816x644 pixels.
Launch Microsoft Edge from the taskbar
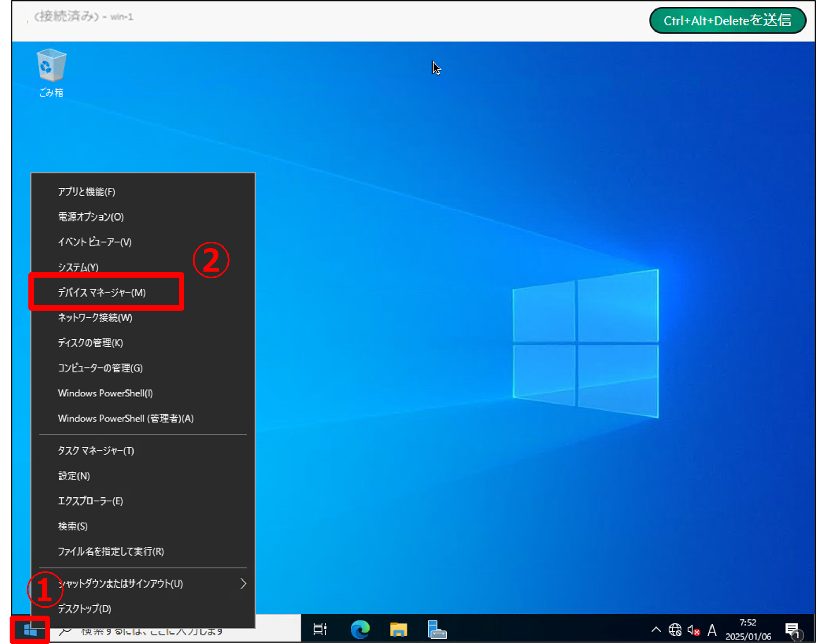360,629
